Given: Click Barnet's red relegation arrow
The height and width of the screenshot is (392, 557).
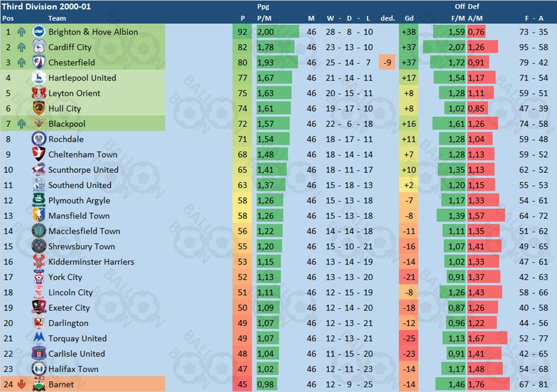Looking at the screenshot, I should click(x=22, y=385).
